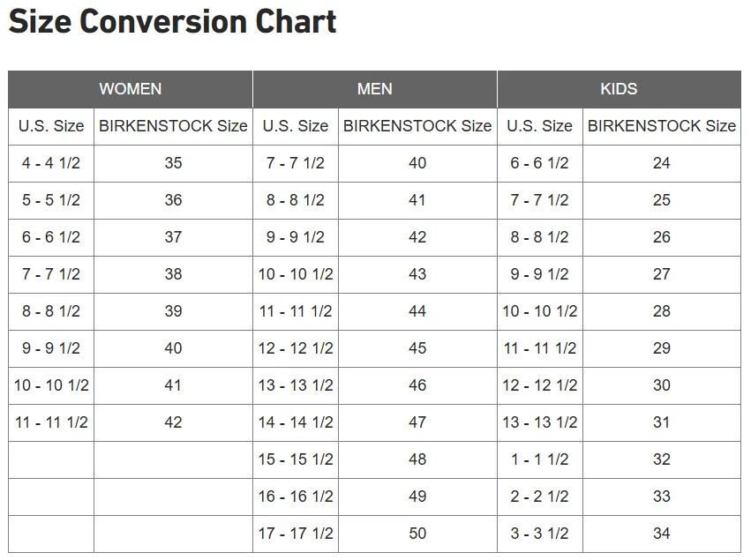Image resolution: width=751 pixels, height=560 pixels.
Task: Click men's U.S. size 12 - 12 1/2
Action: click(296, 348)
